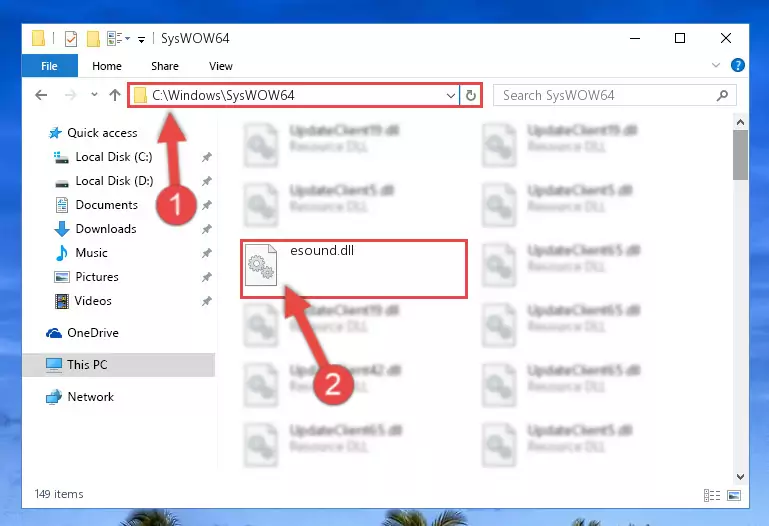769x526 pixels.
Task: Click the pin icon next to Local Disk (D:)
Action: click(207, 181)
